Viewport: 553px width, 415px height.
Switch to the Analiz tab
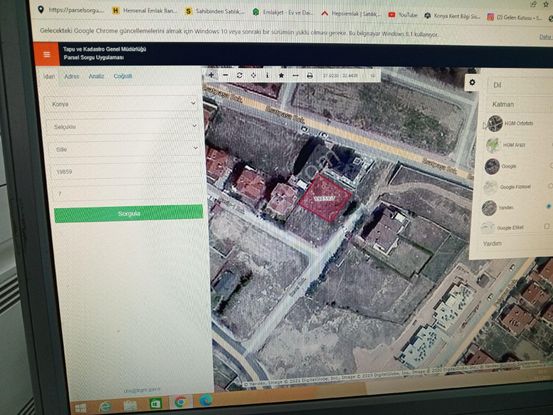pyautogui.click(x=96, y=76)
